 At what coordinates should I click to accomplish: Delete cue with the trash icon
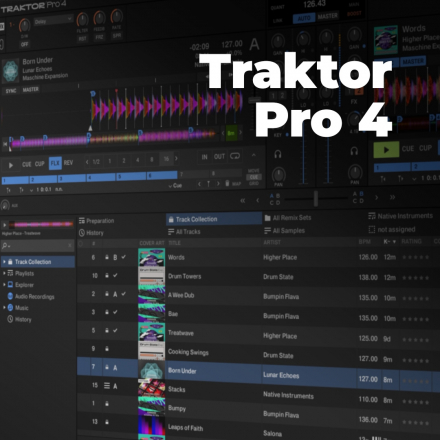click(x=227, y=183)
